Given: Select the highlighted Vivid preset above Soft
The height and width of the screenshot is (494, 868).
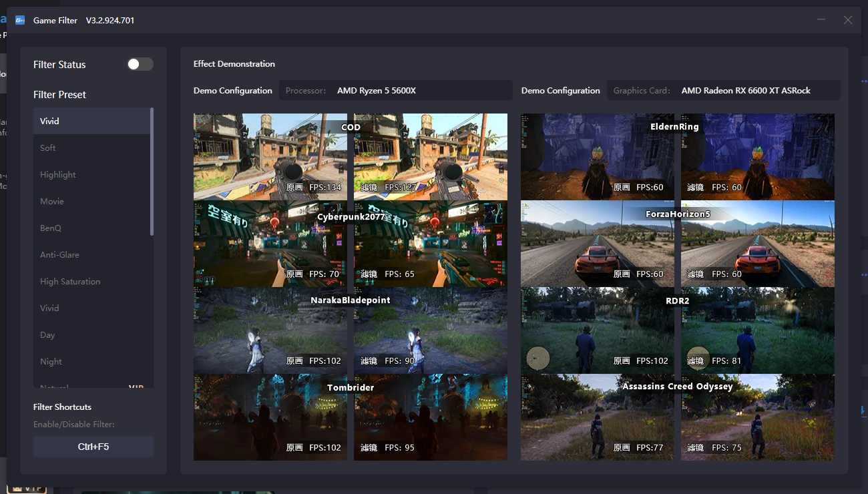Looking at the screenshot, I should 92,121.
